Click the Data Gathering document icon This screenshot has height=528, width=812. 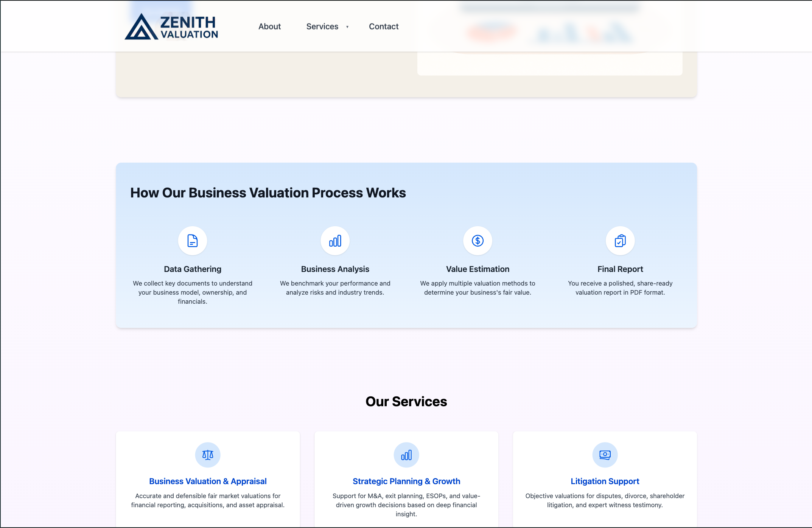[x=193, y=241]
